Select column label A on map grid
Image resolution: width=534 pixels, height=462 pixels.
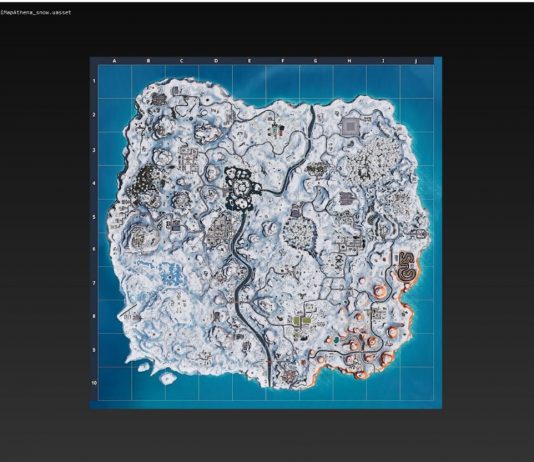114,61
